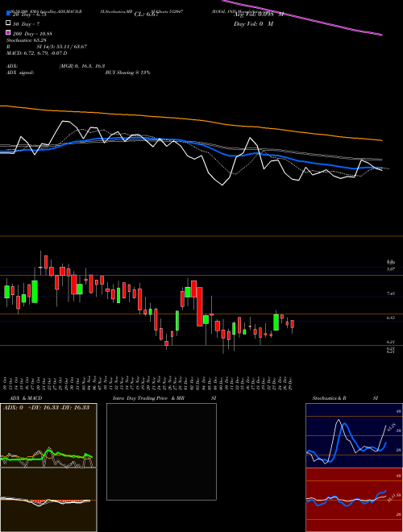Click the red RSI chart panel
The image size is (403, 532).
pos(354,500)
